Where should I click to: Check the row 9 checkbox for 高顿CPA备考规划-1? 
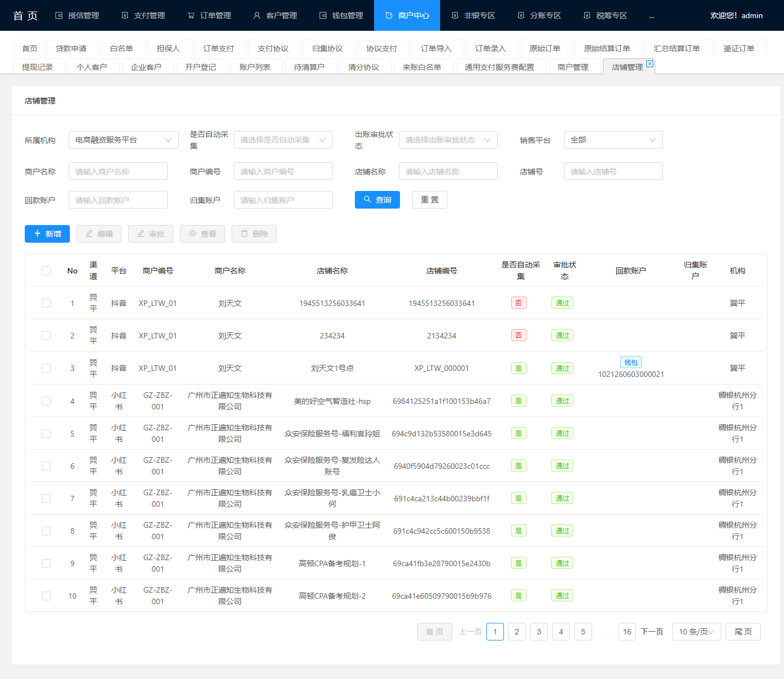tap(46, 563)
